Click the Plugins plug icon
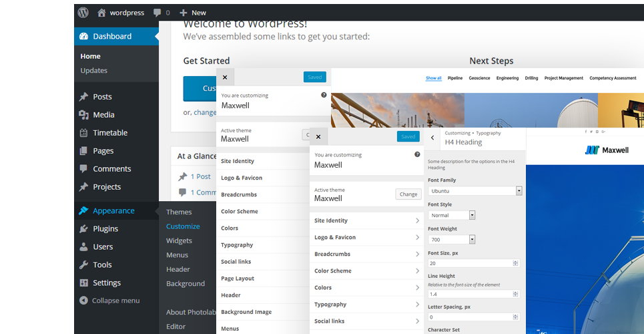 tap(84, 228)
